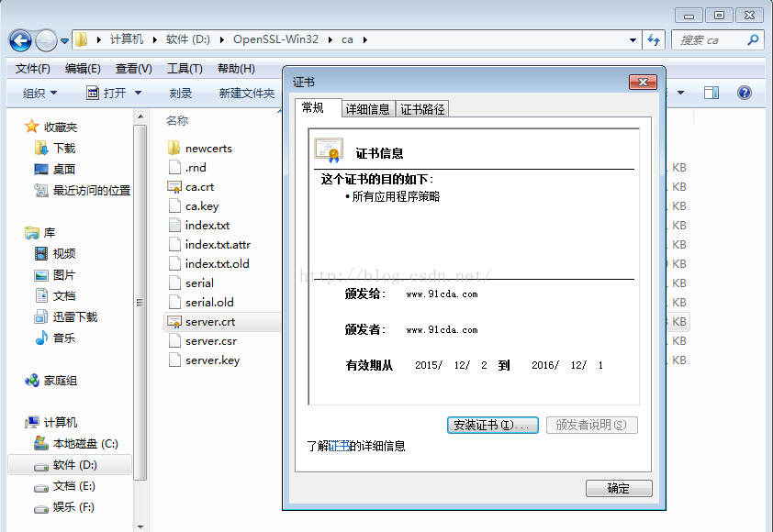Click OpenSSL-Win32 in the address path
773x532 pixels.
275,39
